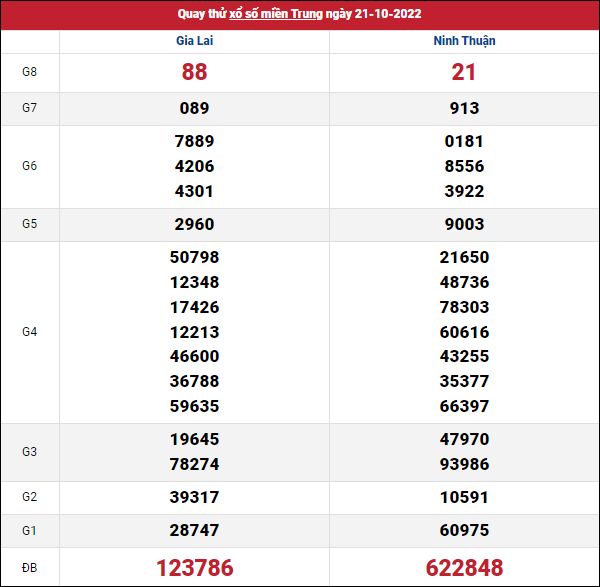
Task: Click Gia Lai G6 number 4206
Action: [194, 166]
